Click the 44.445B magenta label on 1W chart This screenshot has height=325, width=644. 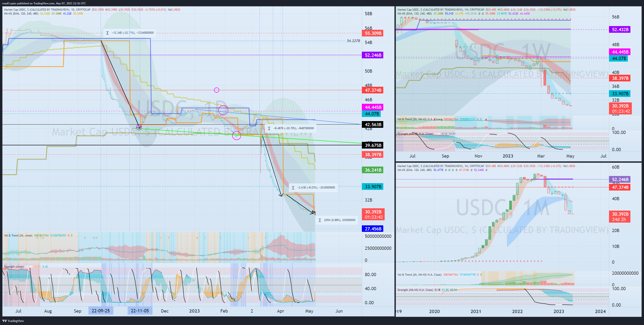[x=620, y=52]
